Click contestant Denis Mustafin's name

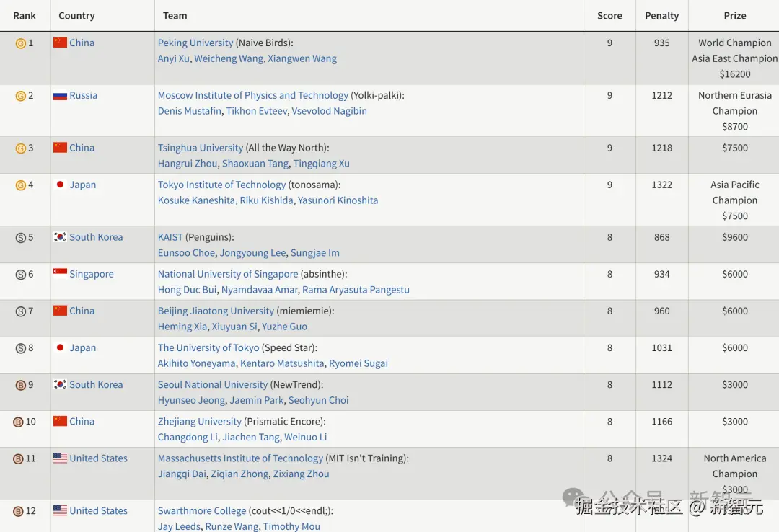pos(189,111)
